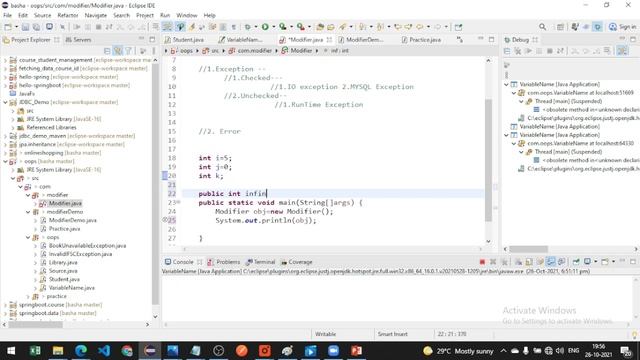Open the Refactor menu
The image size is (640, 360).
[x=68, y=15]
